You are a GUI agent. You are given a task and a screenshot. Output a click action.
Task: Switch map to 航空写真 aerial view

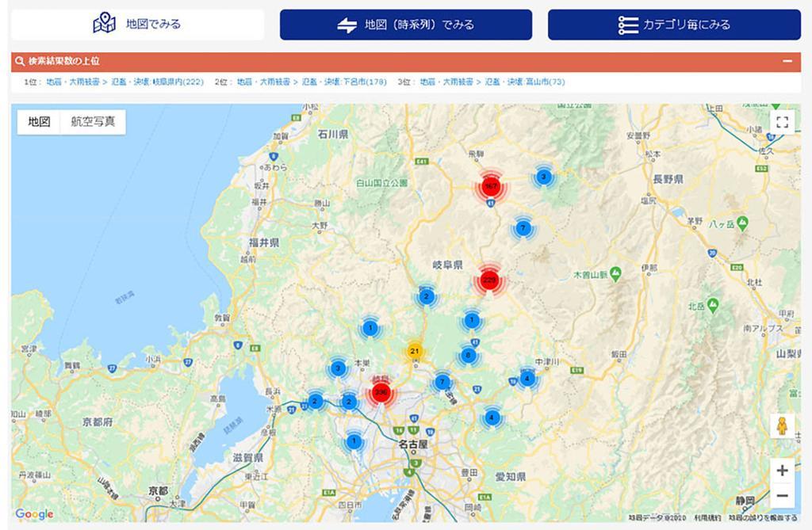point(93,122)
